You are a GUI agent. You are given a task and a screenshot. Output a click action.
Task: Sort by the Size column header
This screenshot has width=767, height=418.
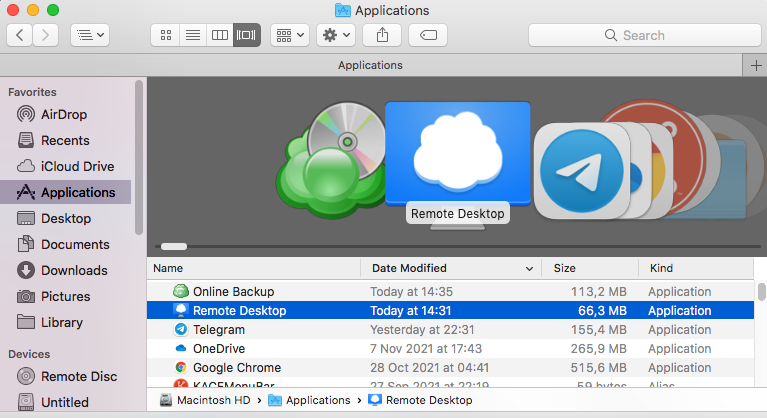click(590, 268)
